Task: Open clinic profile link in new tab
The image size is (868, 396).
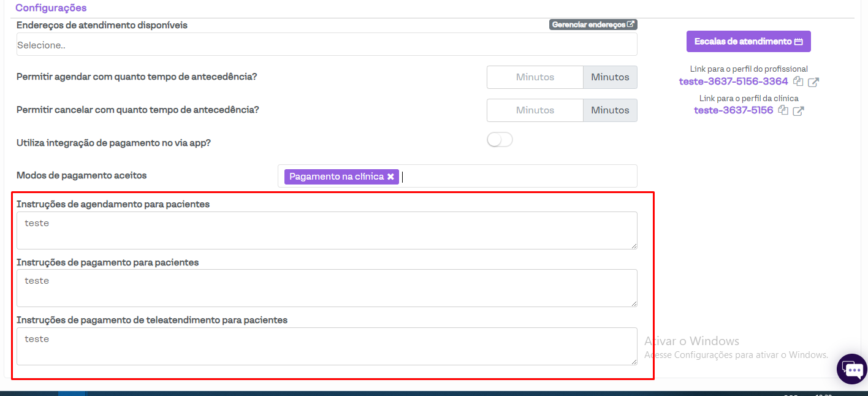Action: [798, 111]
